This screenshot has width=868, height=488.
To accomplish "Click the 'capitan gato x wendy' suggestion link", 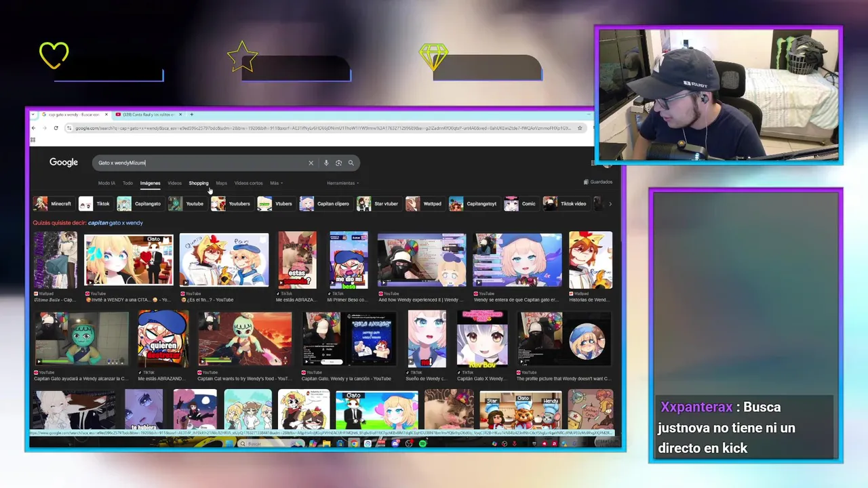I will (x=115, y=223).
